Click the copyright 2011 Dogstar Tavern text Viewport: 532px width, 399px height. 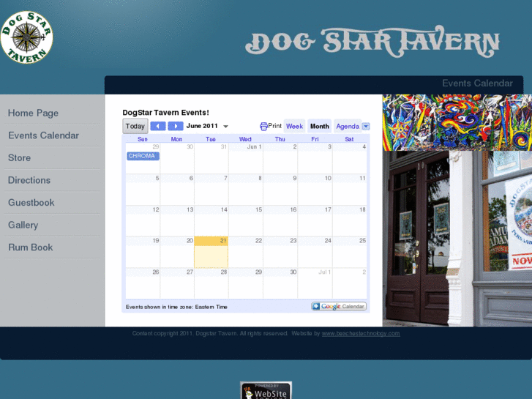pyautogui.click(x=210, y=333)
